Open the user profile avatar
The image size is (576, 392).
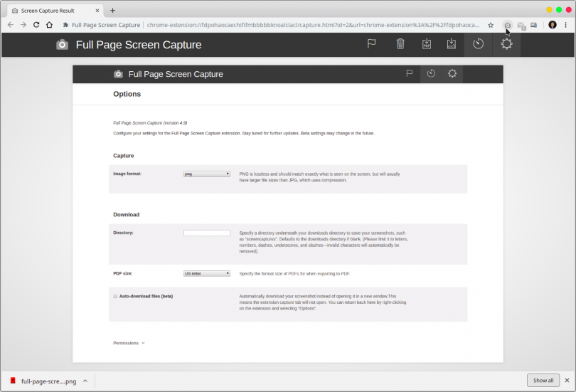(x=553, y=25)
